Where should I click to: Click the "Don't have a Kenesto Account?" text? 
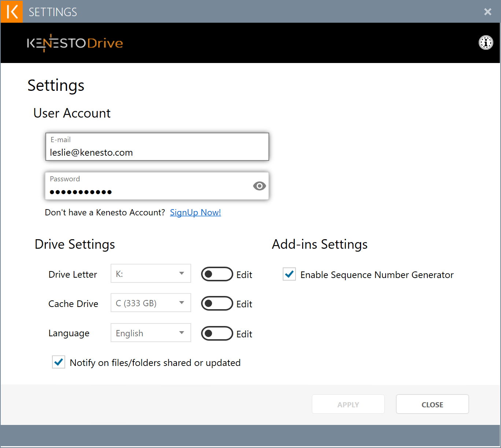click(105, 212)
